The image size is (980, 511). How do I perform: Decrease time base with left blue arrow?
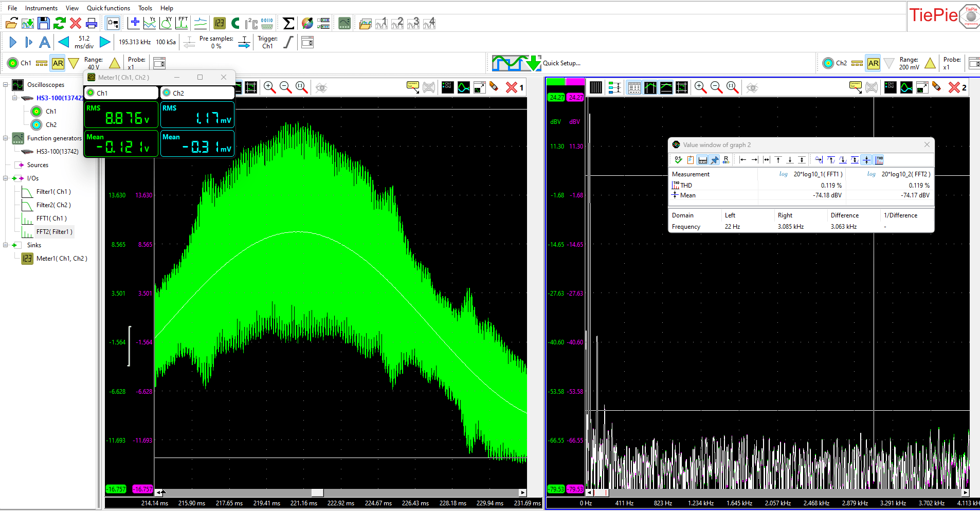[x=64, y=42]
